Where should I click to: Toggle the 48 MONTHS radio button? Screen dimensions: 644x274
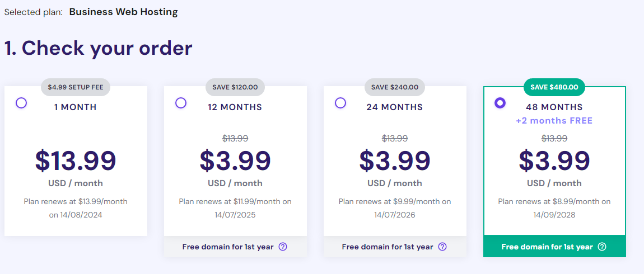(x=500, y=103)
